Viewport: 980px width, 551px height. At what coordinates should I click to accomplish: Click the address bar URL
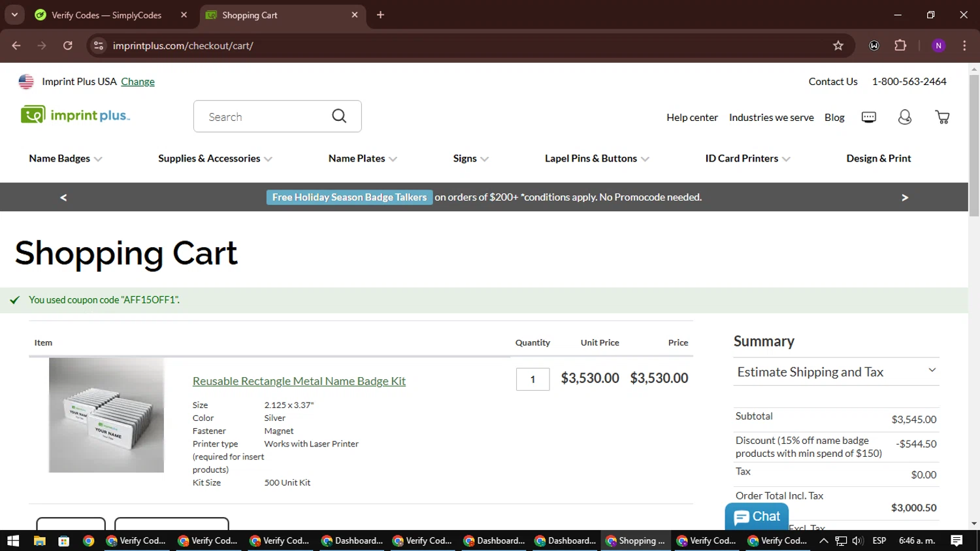[183, 46]
